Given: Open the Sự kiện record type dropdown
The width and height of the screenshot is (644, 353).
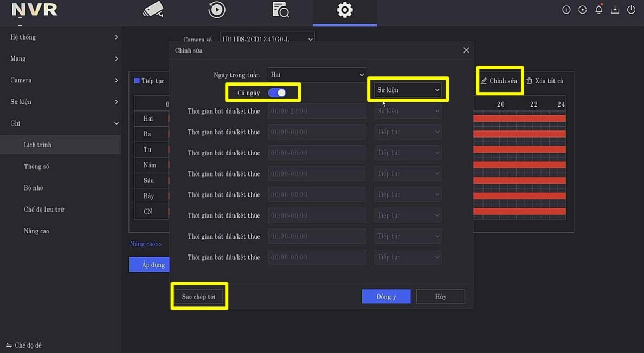Looking at the screenshot, I should tap(408, 90).
